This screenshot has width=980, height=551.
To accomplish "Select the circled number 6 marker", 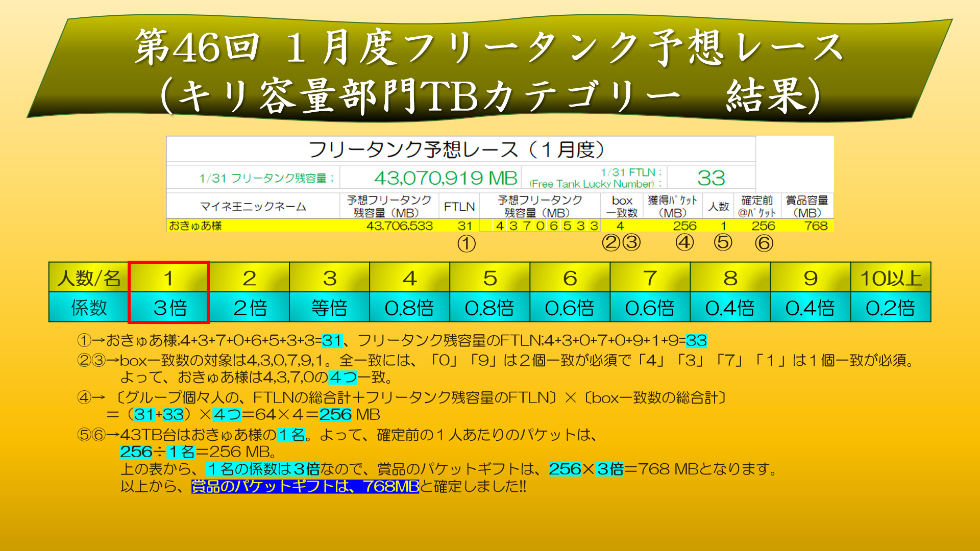I will [x=764, y=243].
